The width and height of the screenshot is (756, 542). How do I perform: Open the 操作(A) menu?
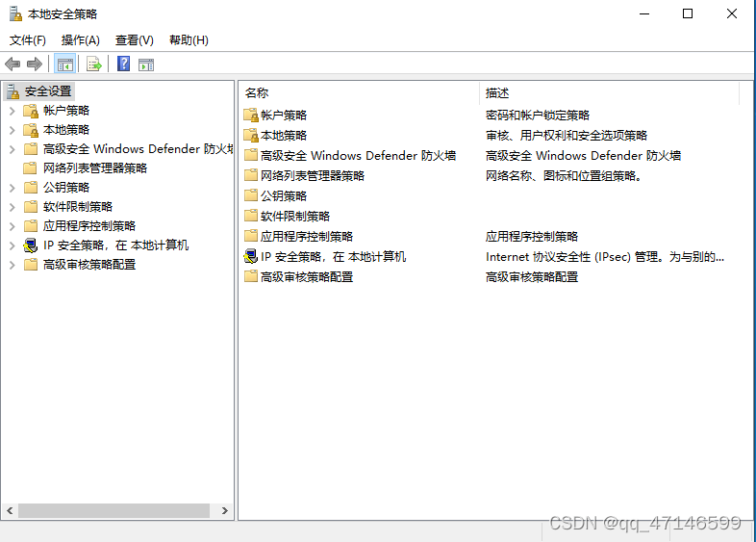pyautogui.click(x=81, y=40)
